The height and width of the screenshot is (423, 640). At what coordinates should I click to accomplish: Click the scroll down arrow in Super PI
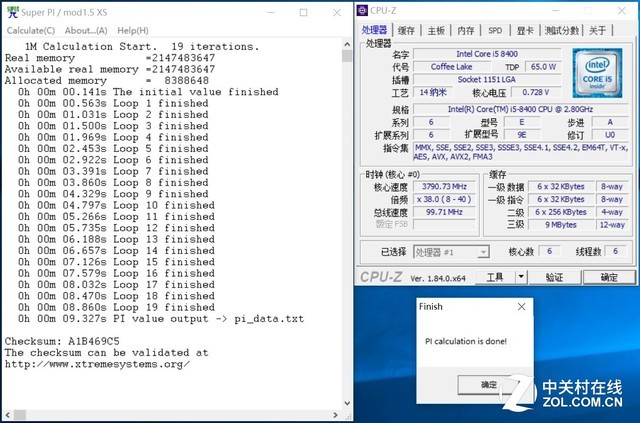[x=347, y=403]
